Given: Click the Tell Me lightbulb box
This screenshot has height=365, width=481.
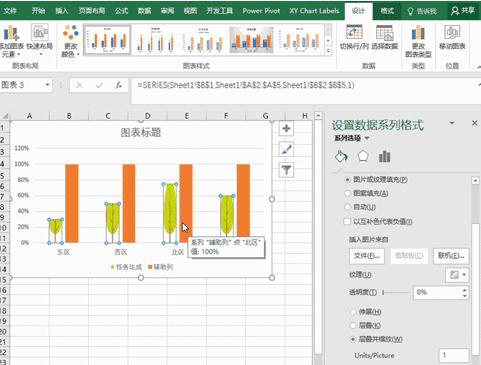Looking at the screenshot, I should click(x=422, y=11).
